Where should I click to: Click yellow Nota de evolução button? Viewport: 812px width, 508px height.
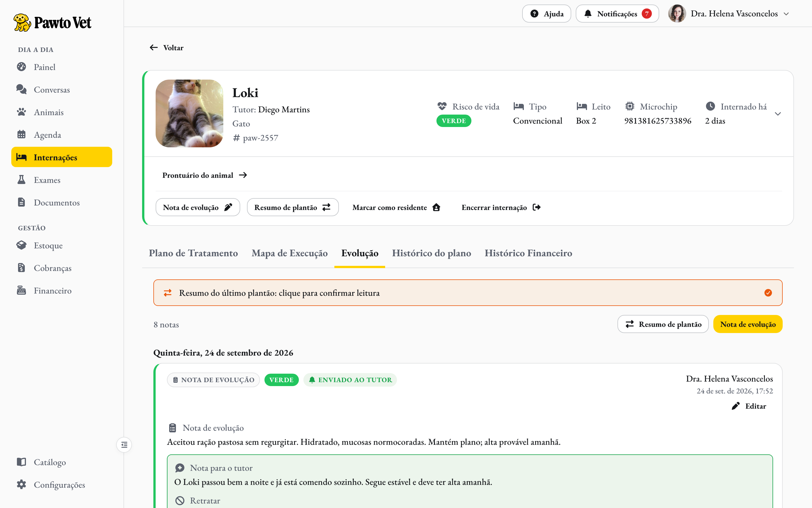[x=748, y=324]
